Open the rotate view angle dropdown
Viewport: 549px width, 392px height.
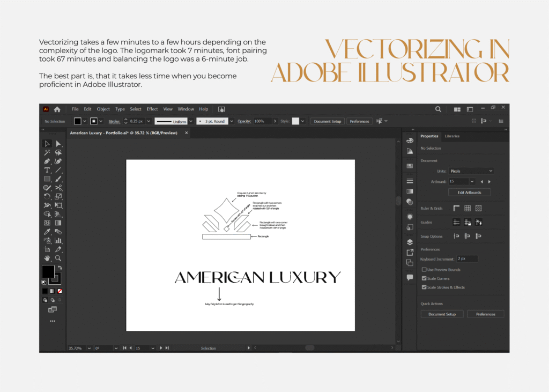point(116,348)
